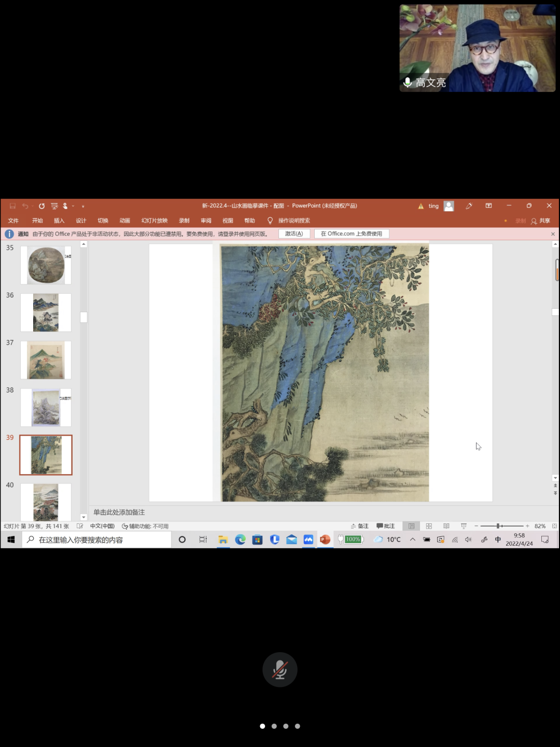
Task: Switch to the 开始 ribbon tab
Action: (x=37, y=220)
